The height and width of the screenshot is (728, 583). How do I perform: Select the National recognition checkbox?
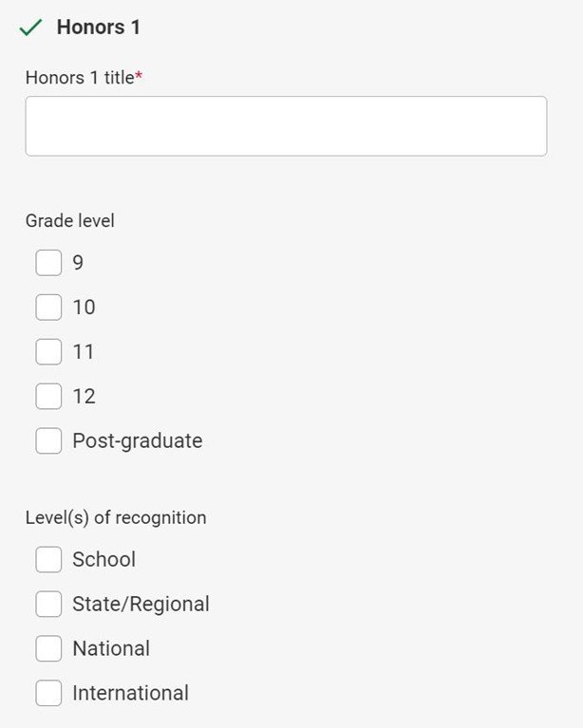tap(48, 649)
